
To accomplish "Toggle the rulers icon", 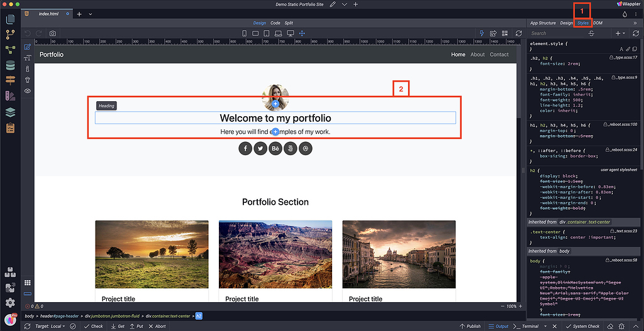I will (28, 294).
